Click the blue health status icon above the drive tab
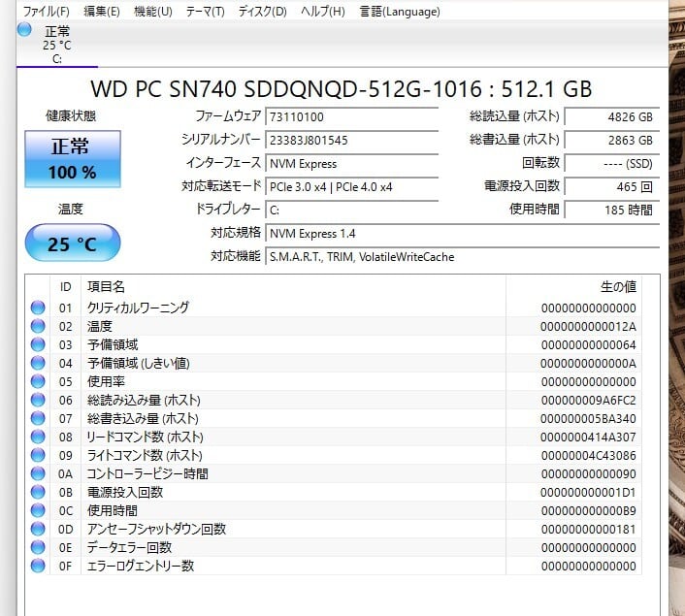 tap(24, 30)
